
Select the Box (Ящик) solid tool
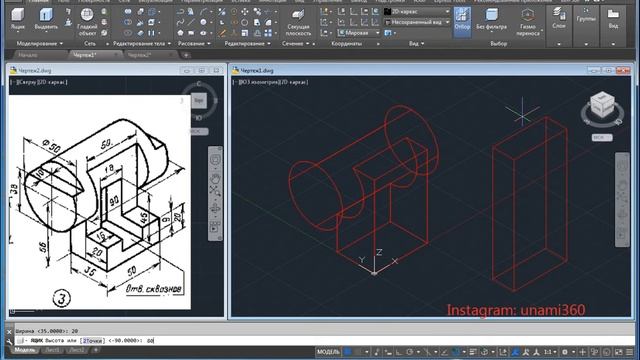(18, 19)
